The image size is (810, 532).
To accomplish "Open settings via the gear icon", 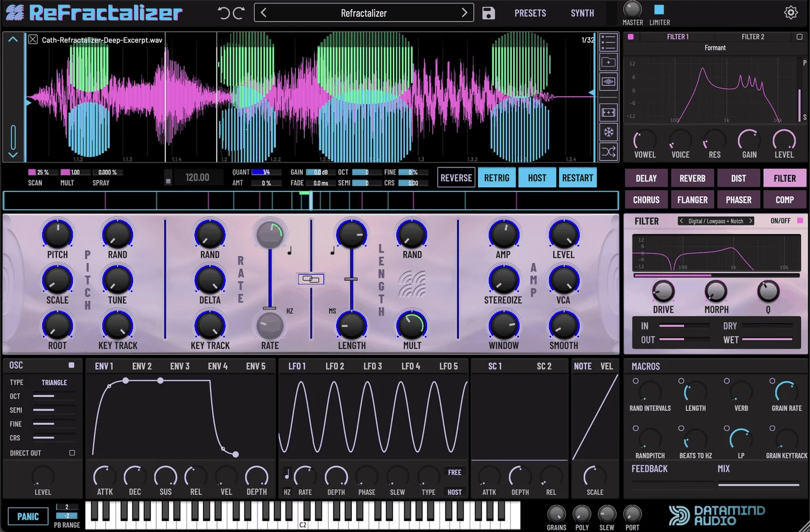I will click(x=790, y=12).
